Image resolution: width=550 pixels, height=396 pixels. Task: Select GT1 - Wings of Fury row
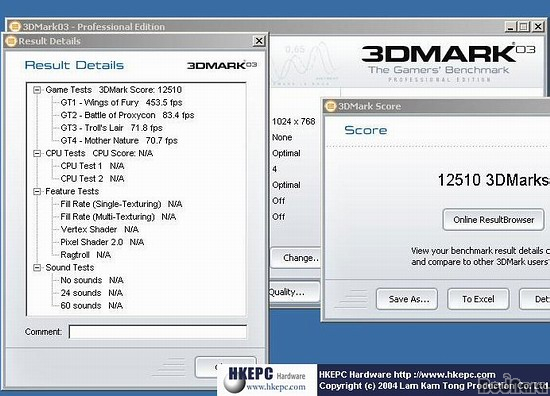click(121, 103)
